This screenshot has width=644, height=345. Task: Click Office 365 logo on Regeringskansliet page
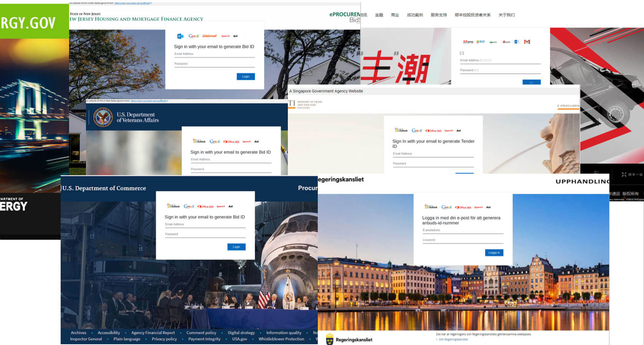(x=463, y=207)
